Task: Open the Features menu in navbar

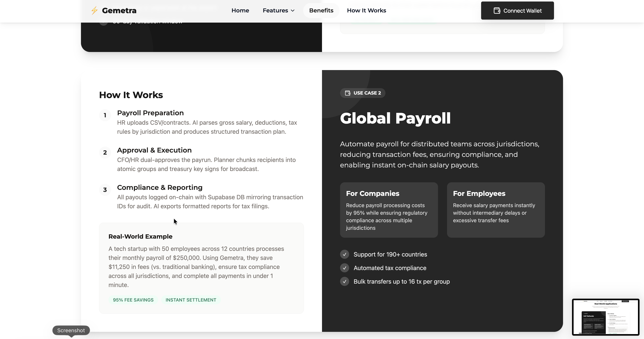Action: [275, 11]
